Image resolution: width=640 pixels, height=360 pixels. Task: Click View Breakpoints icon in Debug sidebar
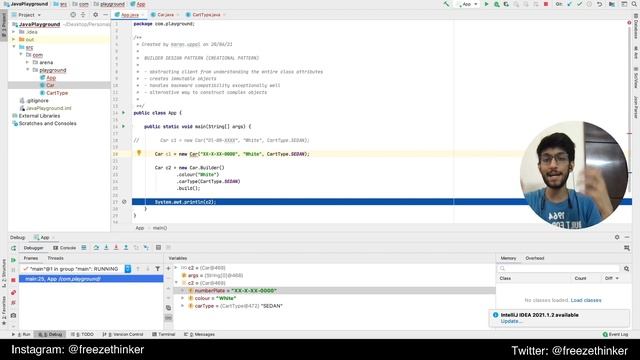[x=13, y=293]
